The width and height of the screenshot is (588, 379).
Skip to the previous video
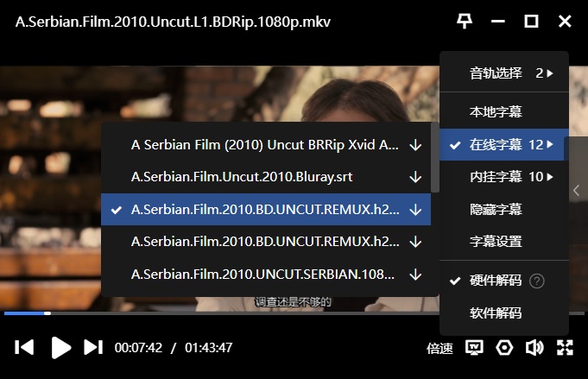click(x=25, y=347)
